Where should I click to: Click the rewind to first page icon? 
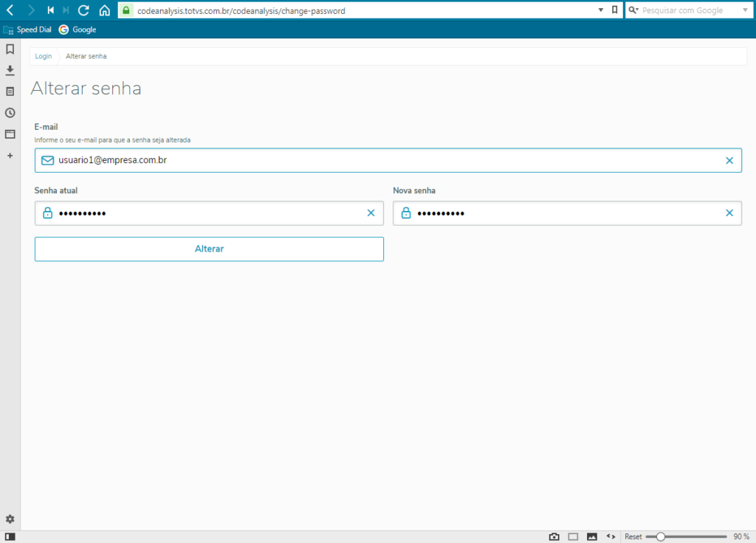(x=51, y=10)
